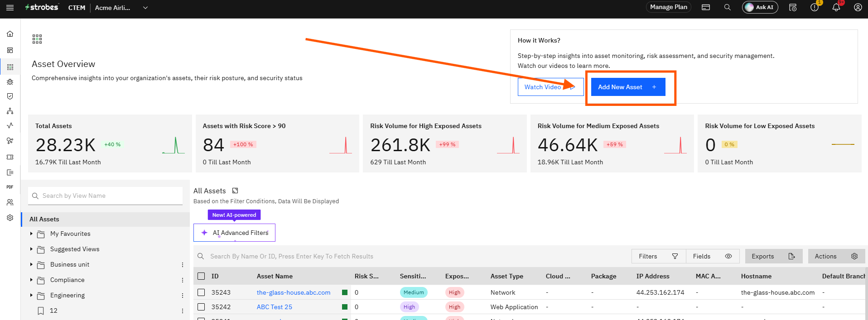Open Assets with Risk Score > 90 card
The image size is (868, 320).
coord(277,143)
